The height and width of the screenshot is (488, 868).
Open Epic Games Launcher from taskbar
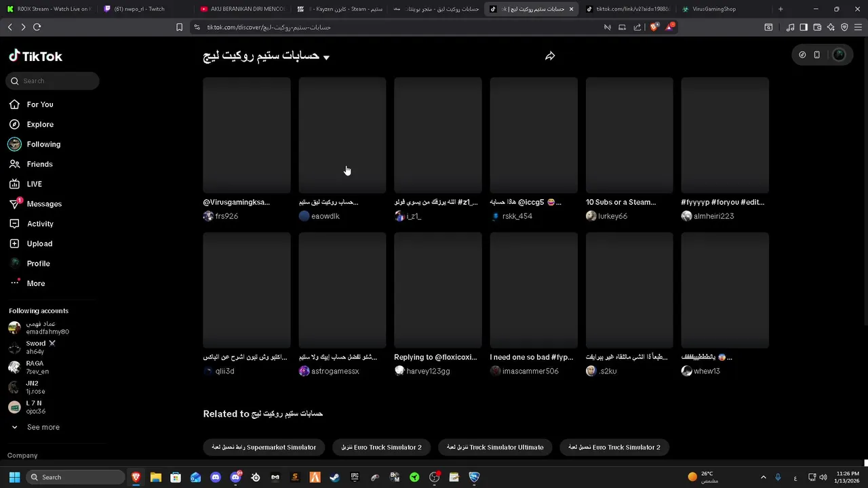point(355,477)
